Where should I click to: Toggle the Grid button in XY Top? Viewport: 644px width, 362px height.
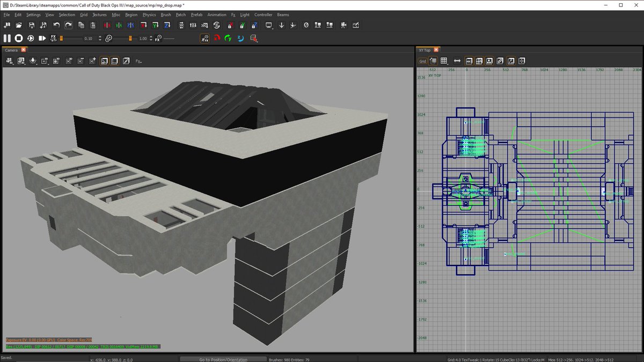tap(422, 61)
